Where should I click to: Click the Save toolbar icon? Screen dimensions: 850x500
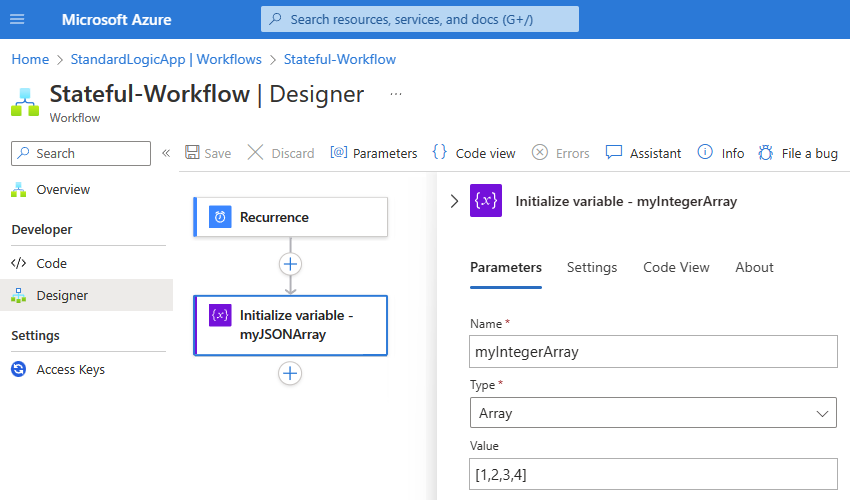[192, 153]
